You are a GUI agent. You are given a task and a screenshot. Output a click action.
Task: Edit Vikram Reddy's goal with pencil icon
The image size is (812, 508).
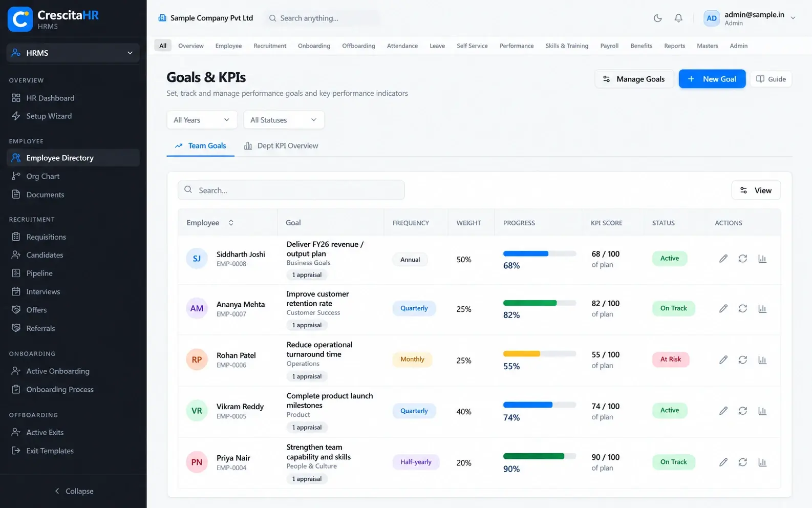coord(723,411)
